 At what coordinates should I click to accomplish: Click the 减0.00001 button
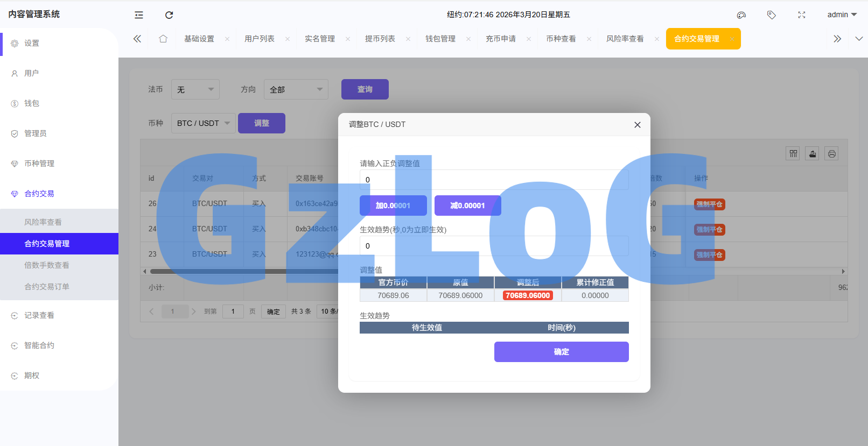pyautogui.click(x=467, y=206)
